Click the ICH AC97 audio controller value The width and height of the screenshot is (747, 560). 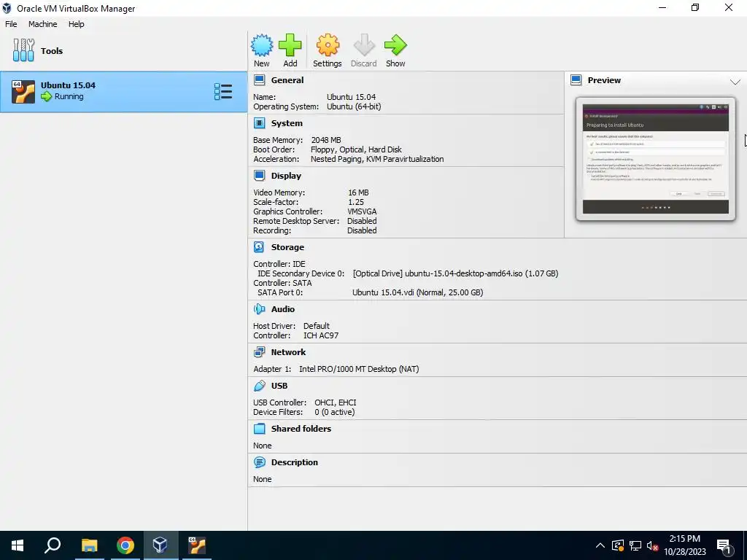321,335
